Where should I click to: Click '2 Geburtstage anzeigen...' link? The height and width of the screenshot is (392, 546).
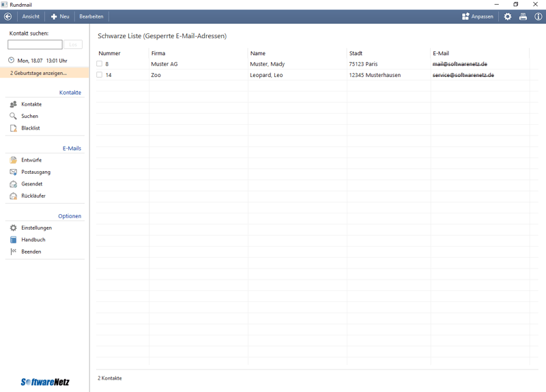(x=39, y=73)
